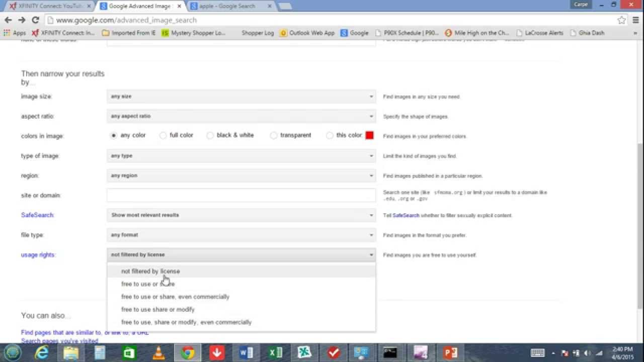Switch to Chrome on the taskbar
644x362 pixels.
coord(188,353)
